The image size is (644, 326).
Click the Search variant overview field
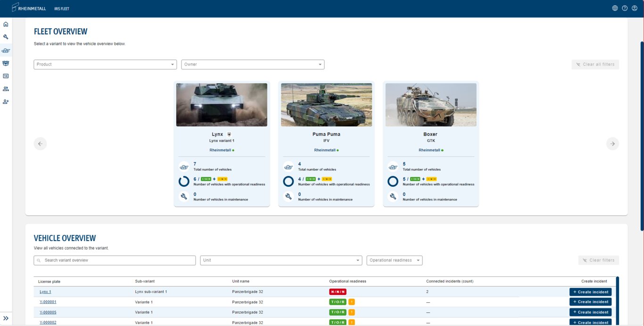point(115,260)
